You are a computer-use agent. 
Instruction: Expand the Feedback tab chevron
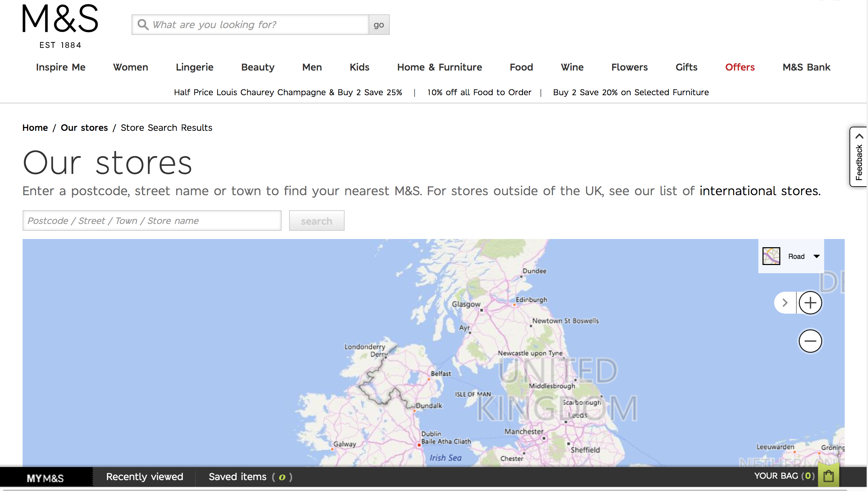point(859,136)
